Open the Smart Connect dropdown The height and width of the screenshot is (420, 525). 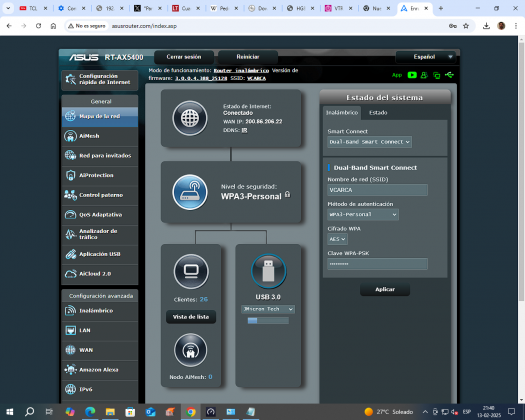click(x=370, y=142)
